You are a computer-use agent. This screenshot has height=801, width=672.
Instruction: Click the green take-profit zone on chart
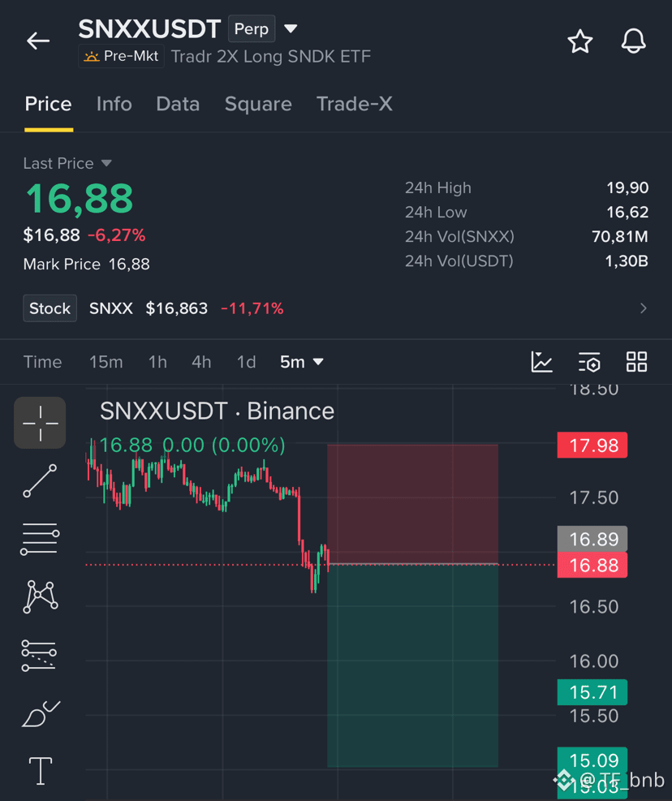click(412, 665)
